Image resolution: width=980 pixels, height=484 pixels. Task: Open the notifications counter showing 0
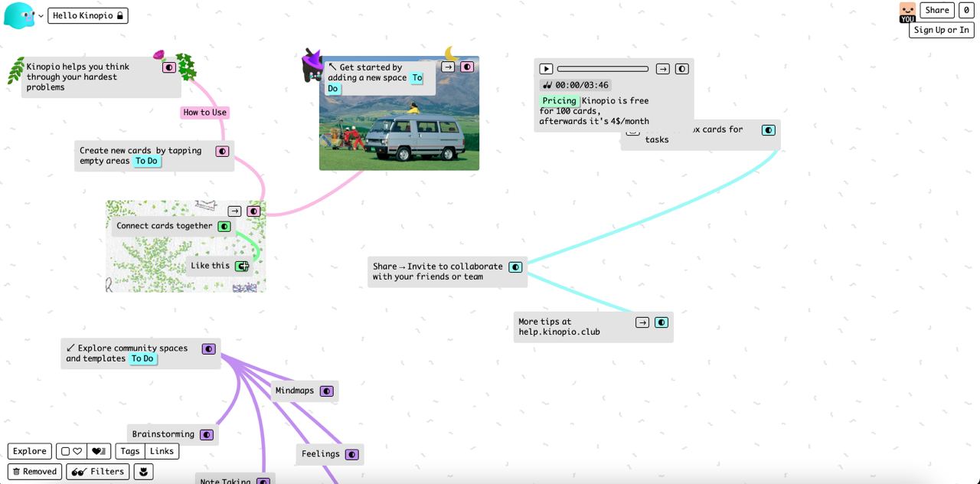(966, 10)
